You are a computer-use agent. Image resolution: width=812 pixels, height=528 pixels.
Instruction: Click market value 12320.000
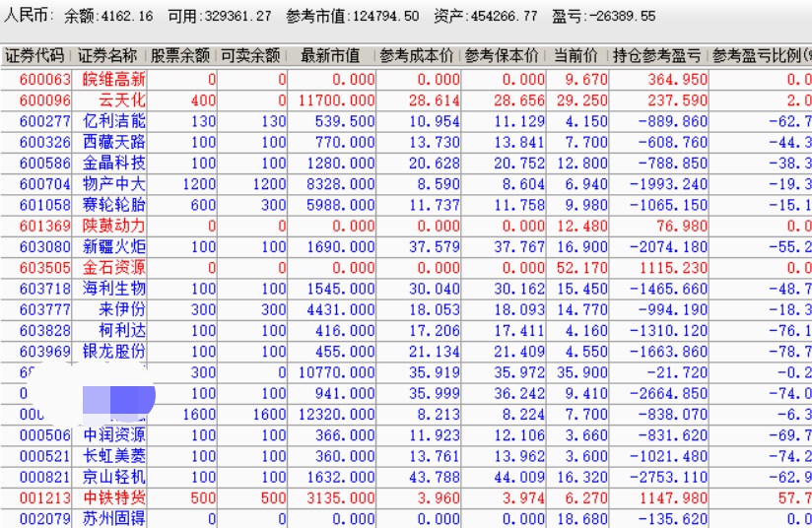[x=337, y=414]
